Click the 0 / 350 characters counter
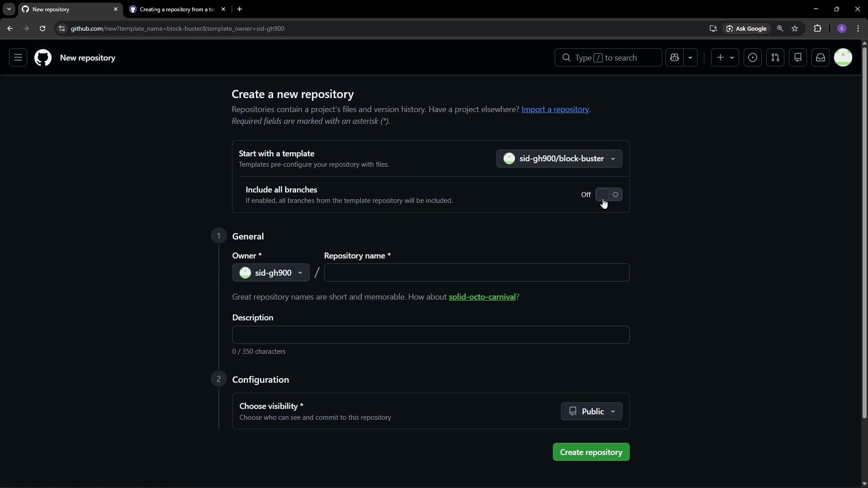Viewport: 868px width, 488px height. click(259, 352)
